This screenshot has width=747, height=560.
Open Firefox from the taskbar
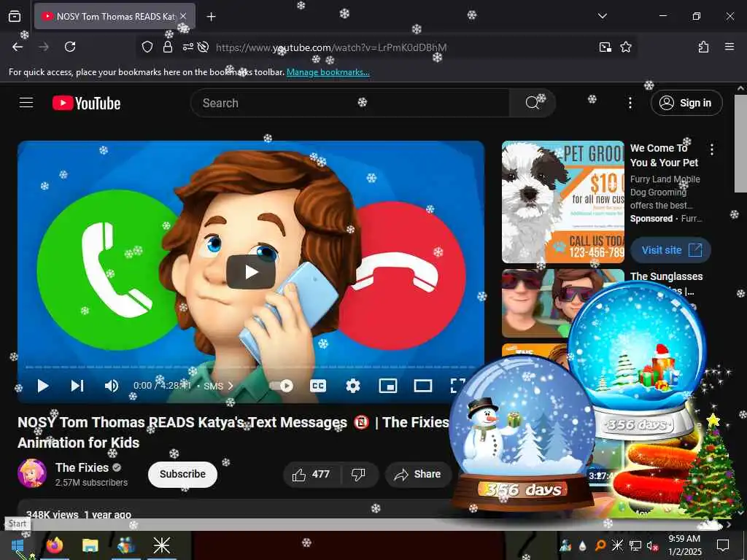tap(54, 545)
